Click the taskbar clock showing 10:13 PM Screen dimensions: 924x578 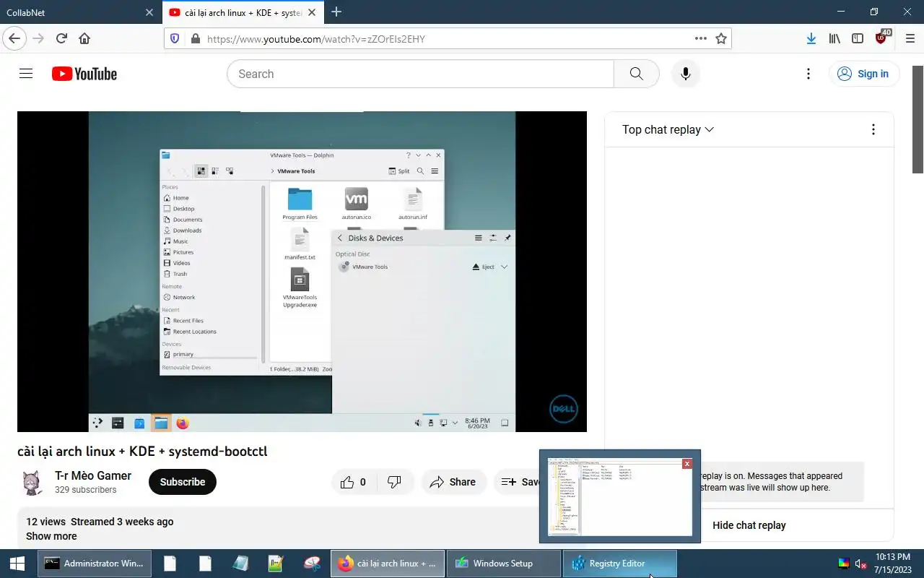pos(892,564)
